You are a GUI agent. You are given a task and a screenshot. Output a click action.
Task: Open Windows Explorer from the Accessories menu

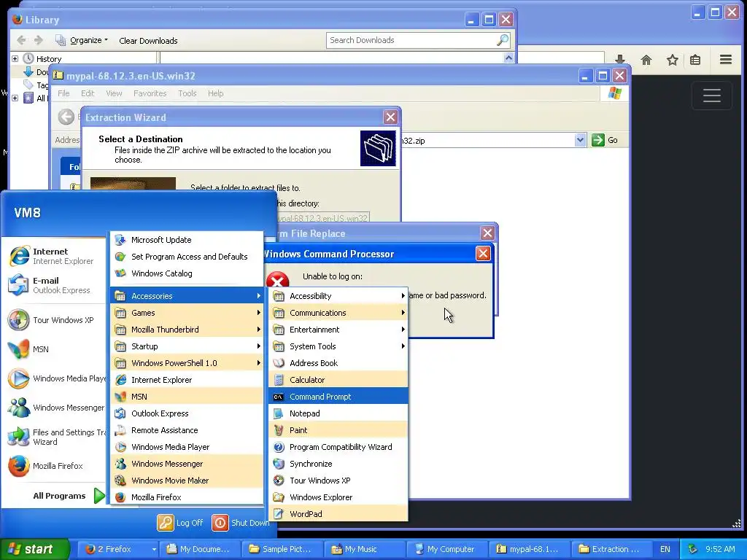tap(338, 497)
